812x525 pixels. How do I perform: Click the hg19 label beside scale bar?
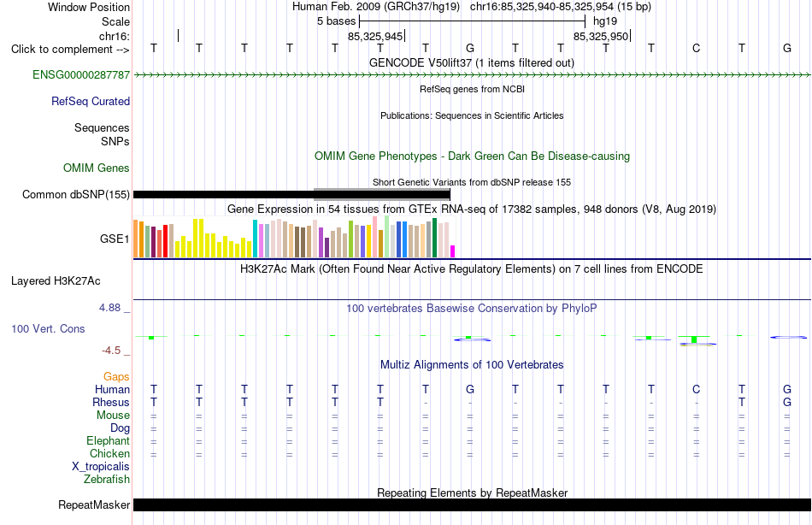[605, 21]
